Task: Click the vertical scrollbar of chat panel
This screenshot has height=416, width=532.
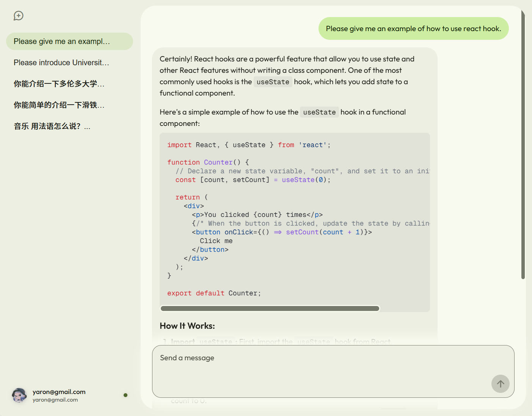Action: pos(523,144)
